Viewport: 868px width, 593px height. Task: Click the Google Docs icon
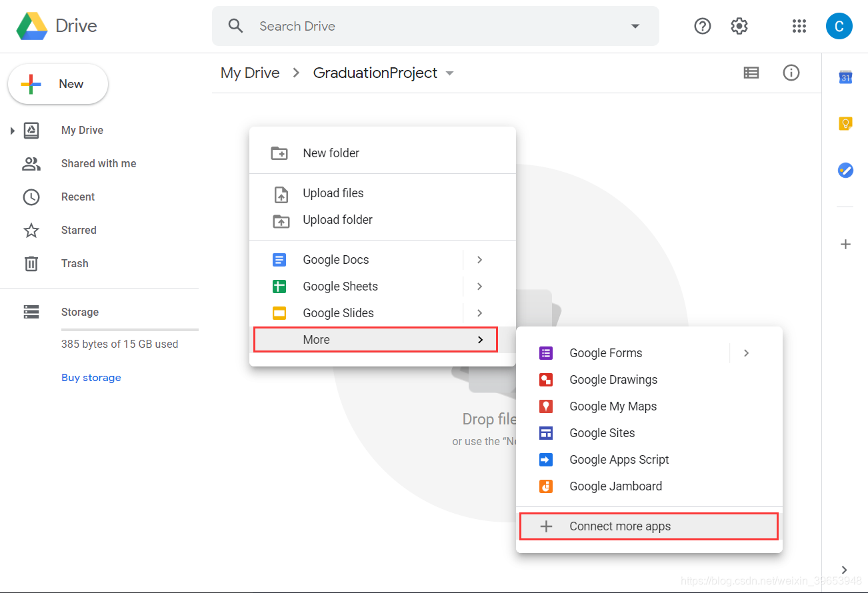point(279,260)
